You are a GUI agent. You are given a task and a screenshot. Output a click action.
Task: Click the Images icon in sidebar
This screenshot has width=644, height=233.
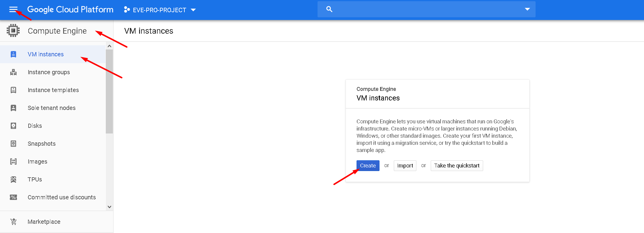click(x=13, y=161)
